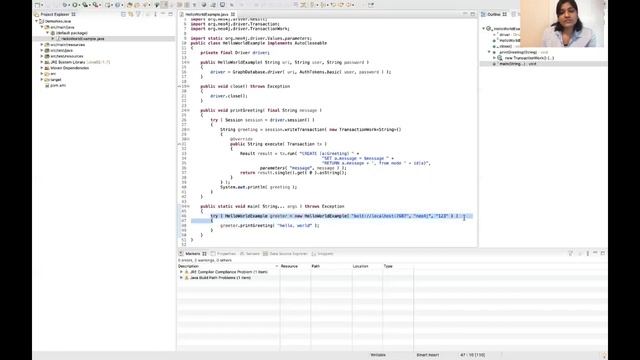The width and height of the screenshot is (640, 360).
Task: Click Collapse All in Project Explorer
Action: click(123, 14)
